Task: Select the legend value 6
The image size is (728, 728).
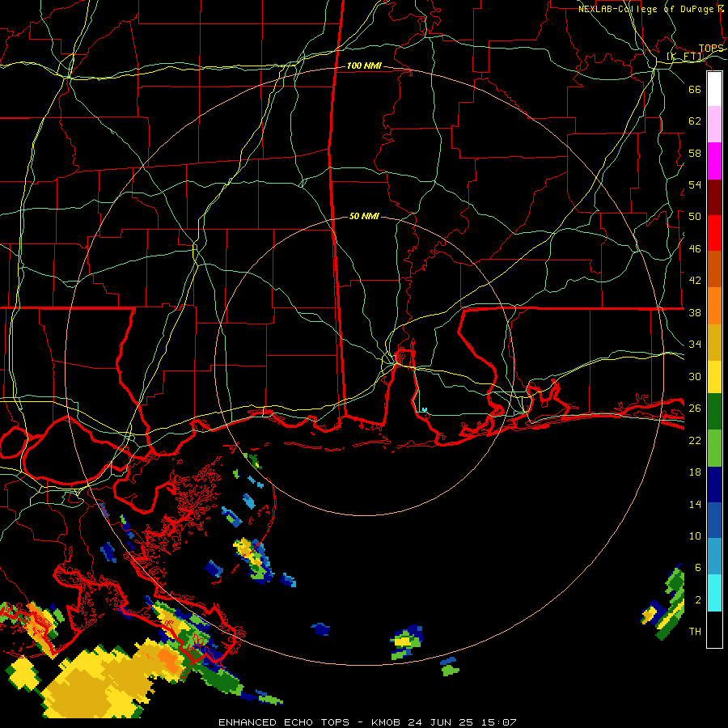Action: 697,568
